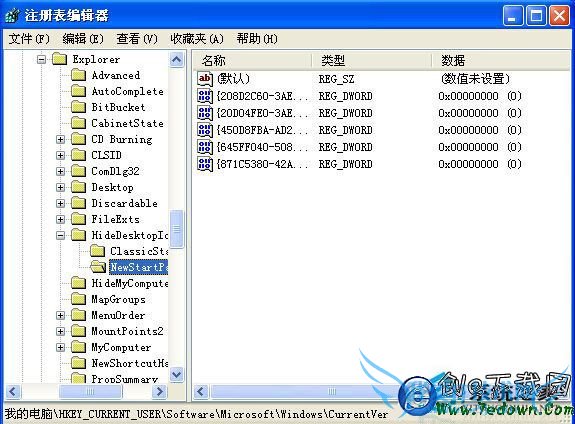Viewport: 575px width, 424px height.
Task: Select the Advanced tree item label
Action: [116, 75]
